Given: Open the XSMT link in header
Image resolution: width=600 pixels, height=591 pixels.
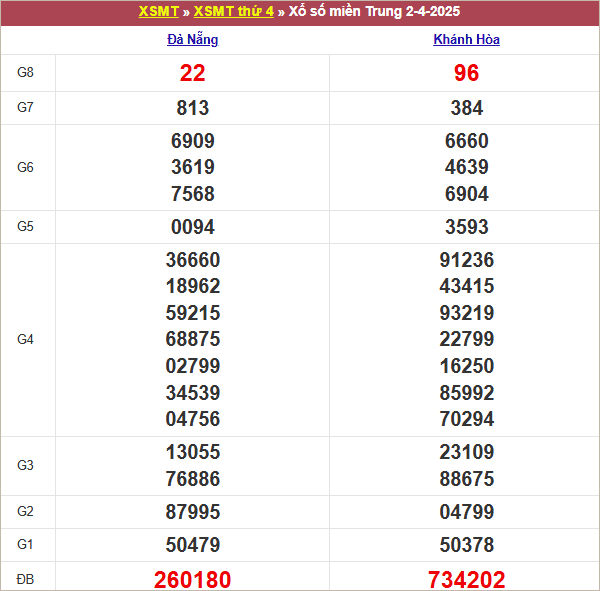Looking at the screenshot, I should [x=158, y=11].
